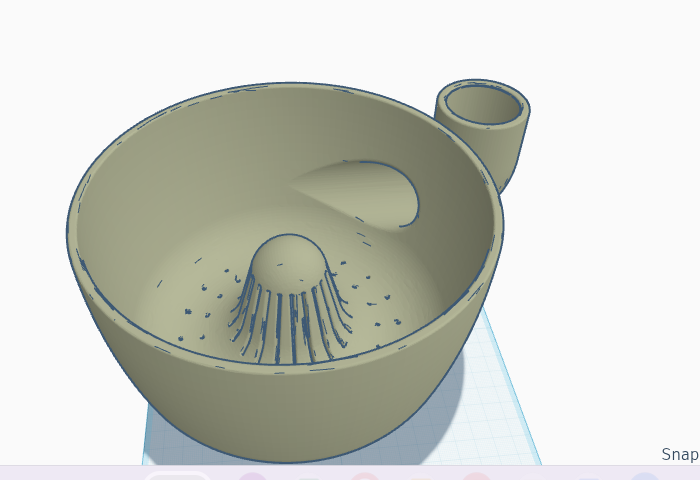The width and height of the screenshot is (700, 480).
Task: Open the second red circular taskbar icon
Action: tap(476, 476)
